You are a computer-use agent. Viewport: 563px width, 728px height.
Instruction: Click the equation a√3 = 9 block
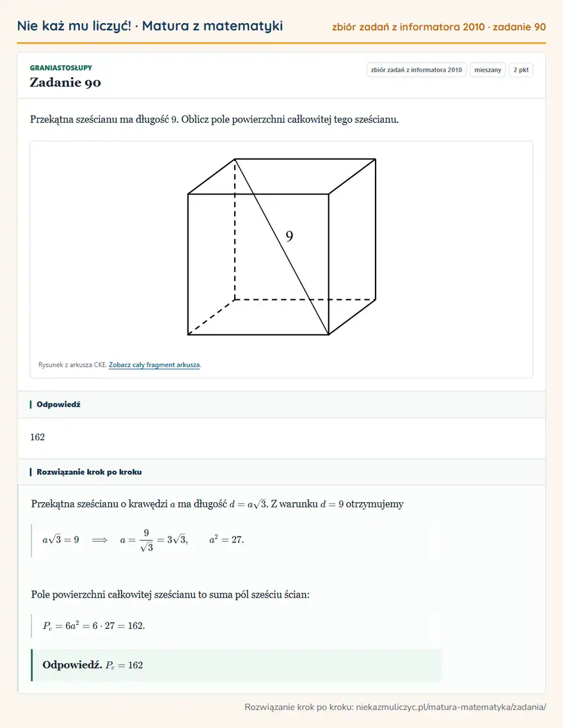(143, 540)
